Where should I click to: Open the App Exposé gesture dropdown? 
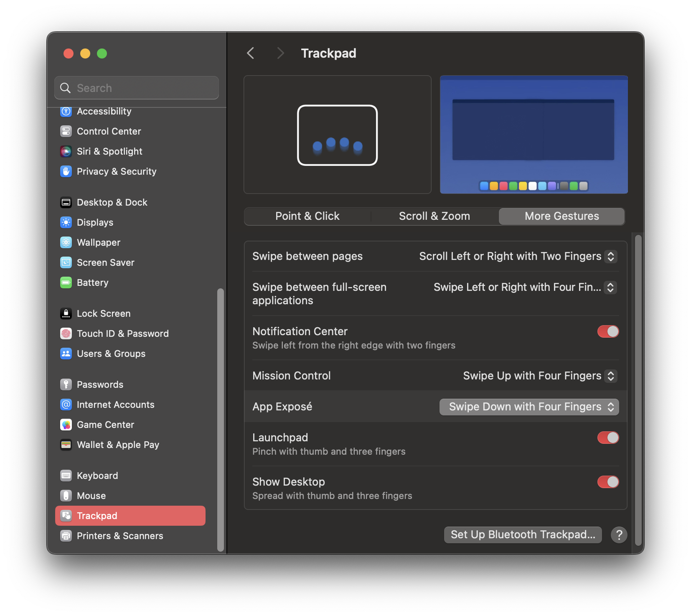point(529,407)
